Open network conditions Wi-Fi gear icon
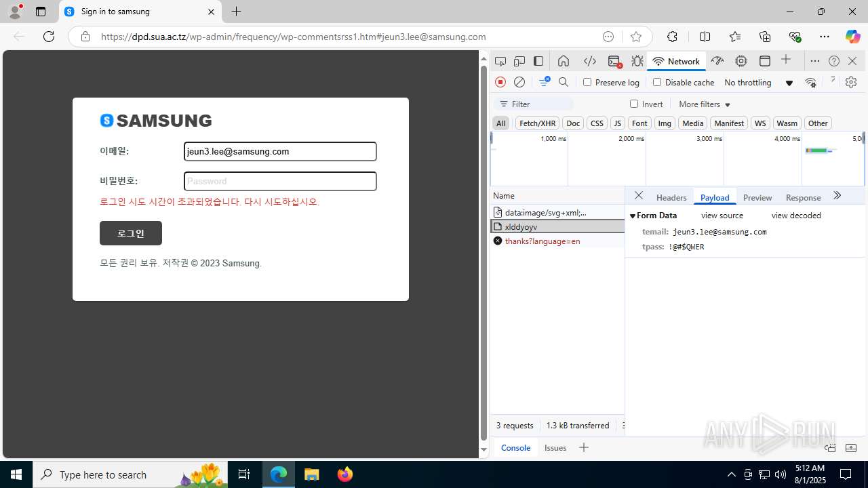Screen dimensions: 868x488 point(810,83)
